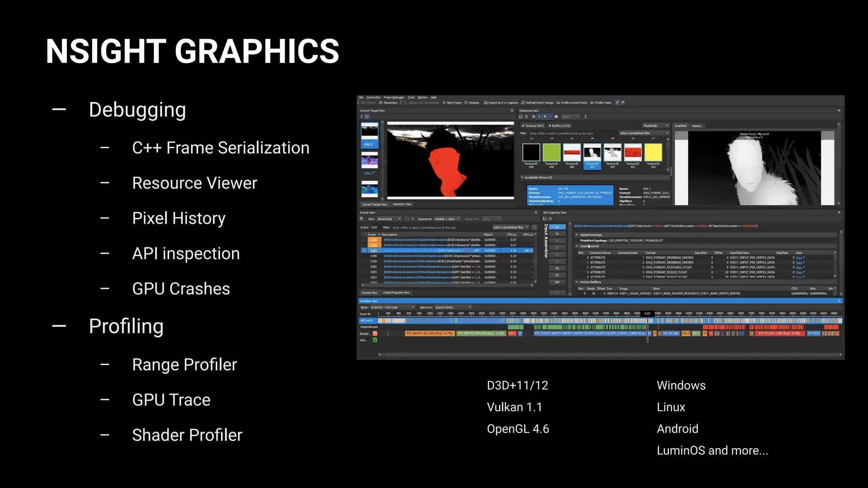Toggle the Textures (407) filter
Viewport: 868px width, 488px height.
533,126
